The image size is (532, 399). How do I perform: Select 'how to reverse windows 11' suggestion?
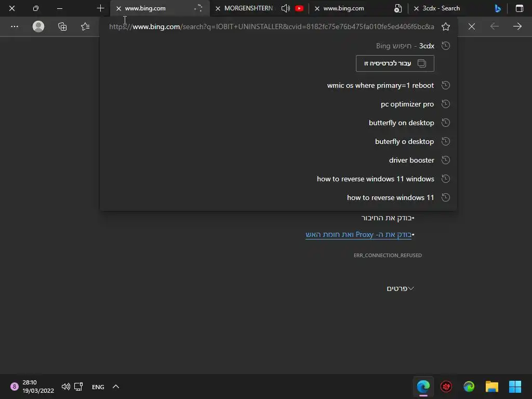pos(278,197)
